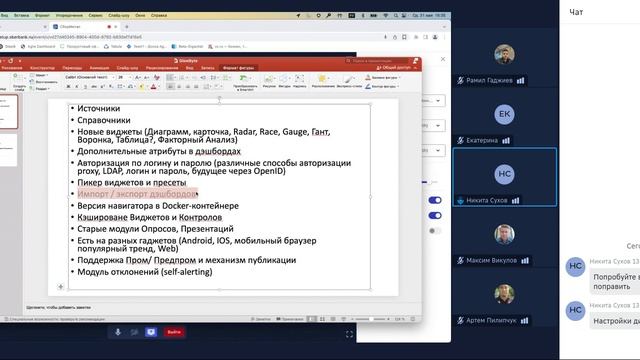Apply underline formatting in the ribbon

(x=85, y=87)
